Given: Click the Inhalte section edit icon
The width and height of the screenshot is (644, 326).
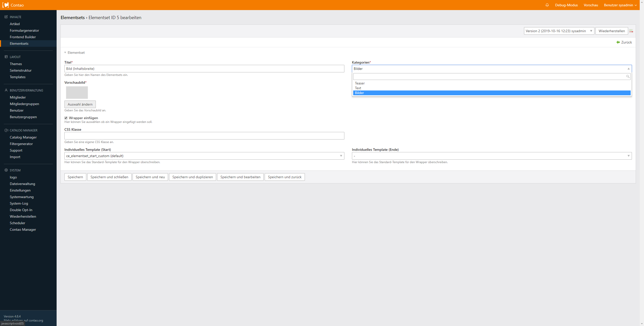Looking at the screenshot, I should pyautogui.click(x=6, y=17).
